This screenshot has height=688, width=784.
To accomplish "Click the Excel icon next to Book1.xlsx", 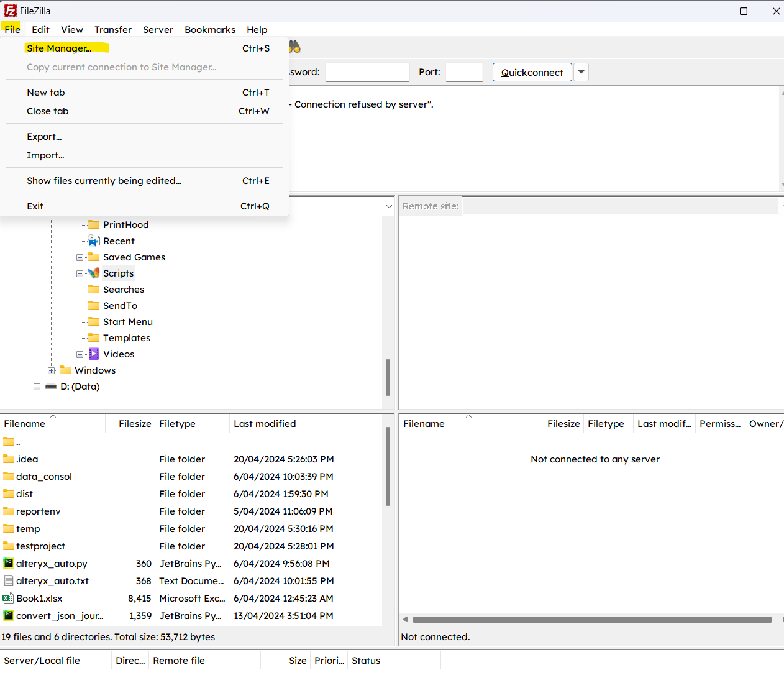I will click(x=8, y=599).
